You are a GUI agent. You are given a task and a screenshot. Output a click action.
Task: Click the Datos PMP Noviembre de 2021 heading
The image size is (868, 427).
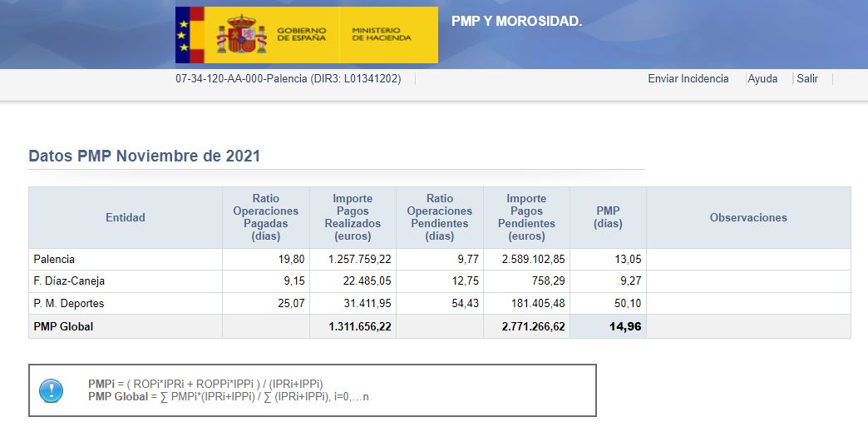145,156
